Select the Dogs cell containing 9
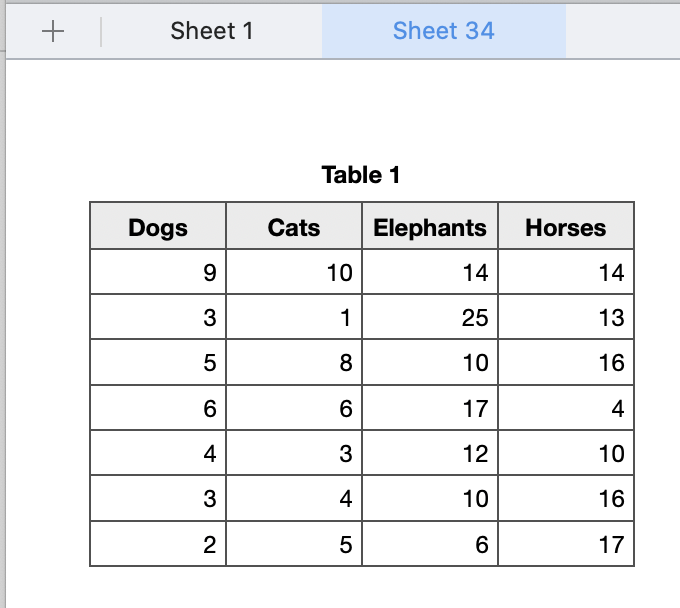This screenshot has width=680, height=608. coord(158,272)
